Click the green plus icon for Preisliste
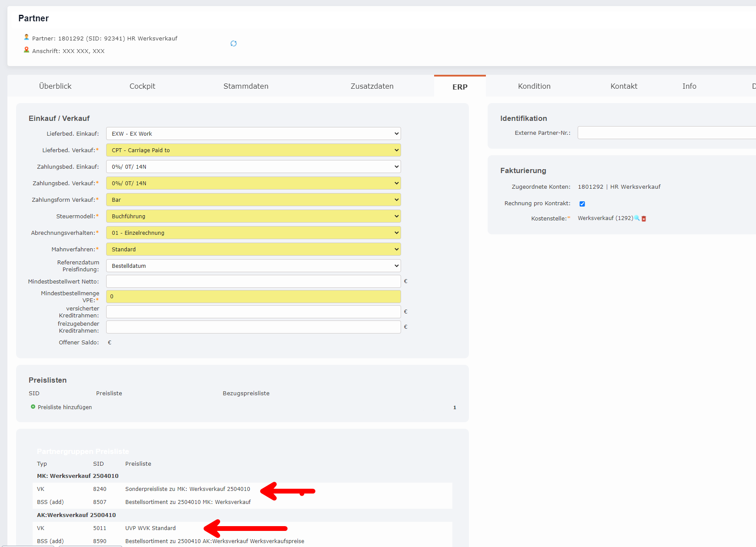Viewport: 756px width, 547px height. 33,407
